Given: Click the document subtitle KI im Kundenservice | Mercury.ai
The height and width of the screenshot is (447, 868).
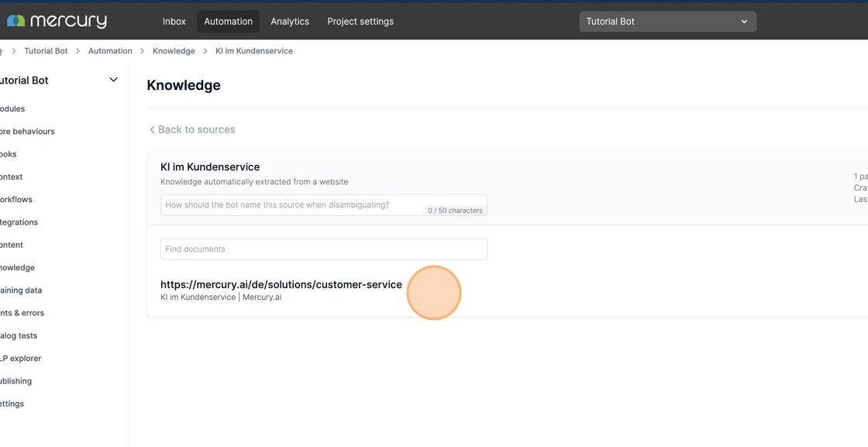Looking at the screenshot, I should [x=221, y=297].
